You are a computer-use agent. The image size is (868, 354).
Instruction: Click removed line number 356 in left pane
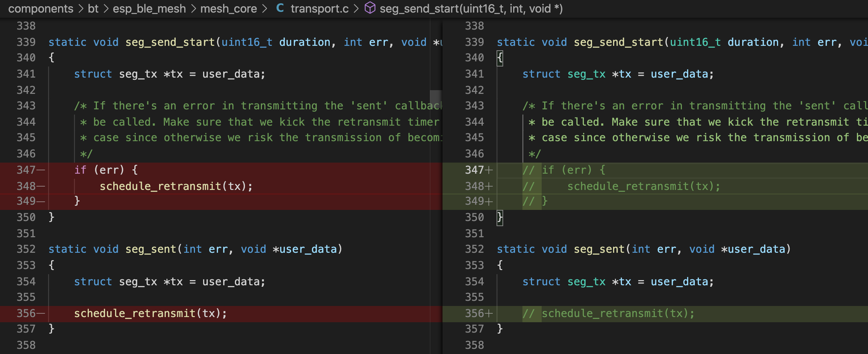(26, 313)
